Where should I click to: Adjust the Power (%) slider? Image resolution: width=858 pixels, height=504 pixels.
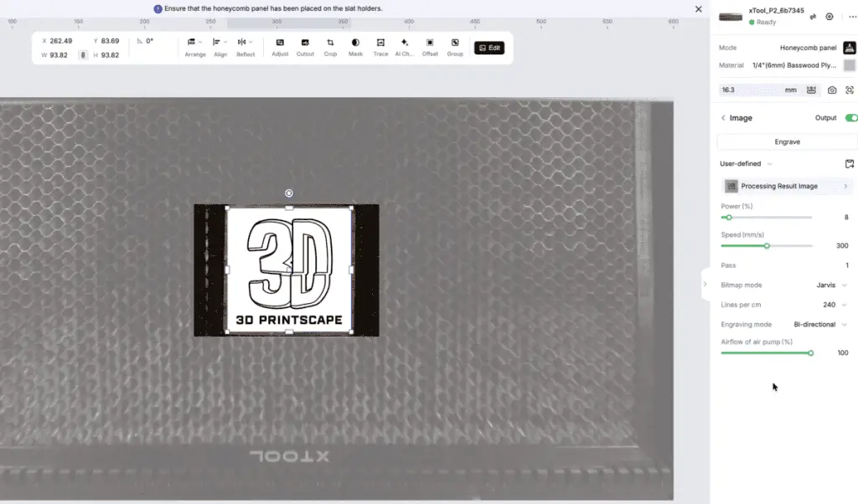(x=729, y=218)
